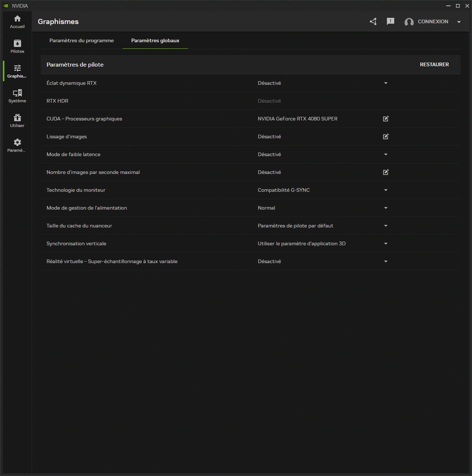The width and height of the screenshot is (472, 476).
Task: Open the Accueil home section
Action: [17, 22]
